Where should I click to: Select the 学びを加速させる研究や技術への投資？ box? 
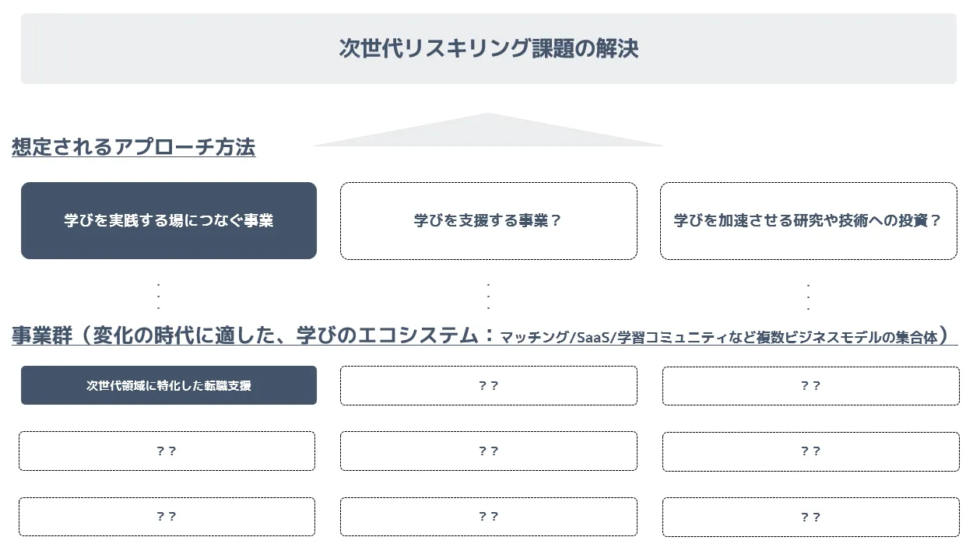[809, 220]
